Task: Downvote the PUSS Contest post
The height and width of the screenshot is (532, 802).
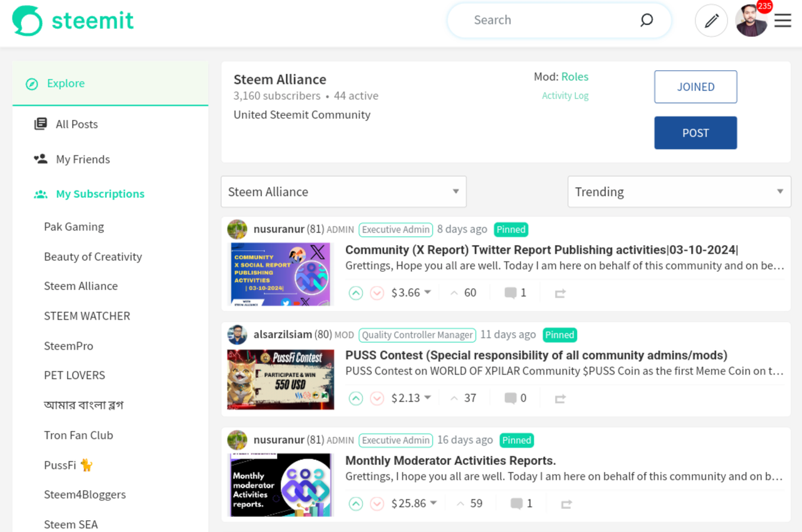Action: pyautogui.click(x=377, y=398)
